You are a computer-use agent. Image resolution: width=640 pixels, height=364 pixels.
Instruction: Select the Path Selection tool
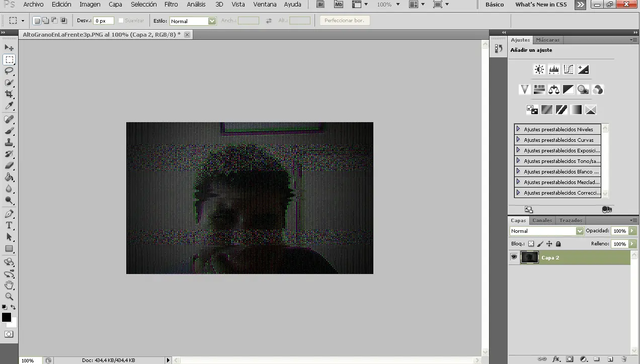[9, 237]
